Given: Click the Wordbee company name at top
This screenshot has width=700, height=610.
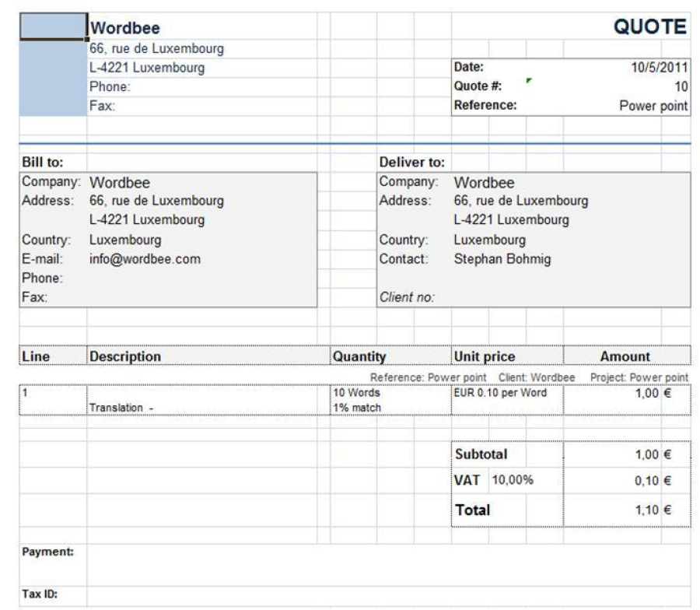Looking at the screenshot, I should [126, 29].
